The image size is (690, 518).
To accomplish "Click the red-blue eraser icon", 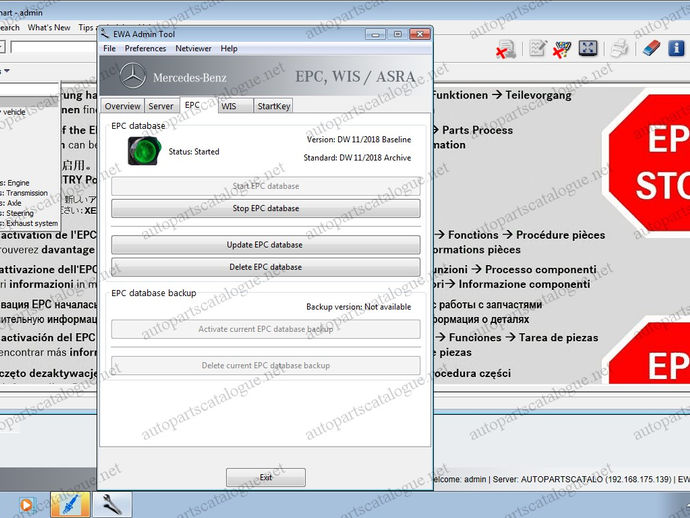I will tap(651, 48).
